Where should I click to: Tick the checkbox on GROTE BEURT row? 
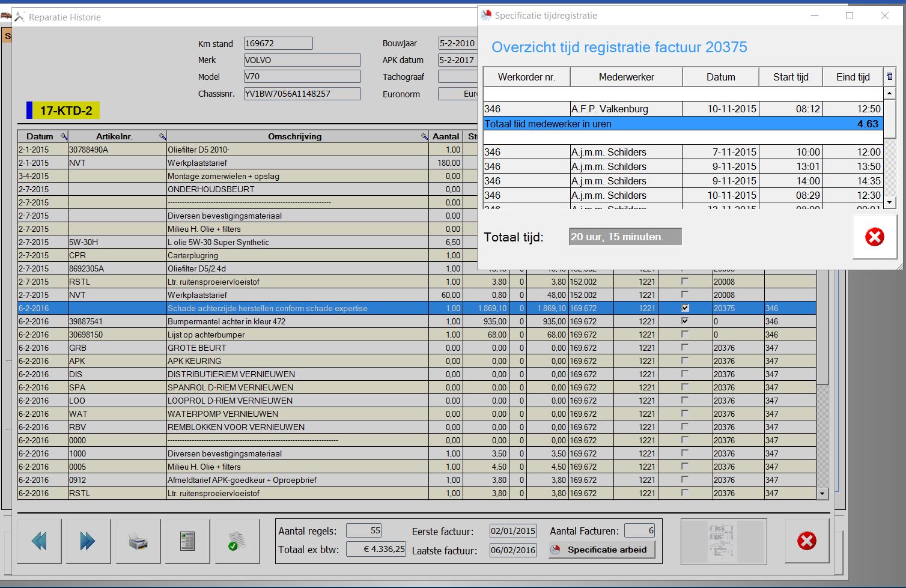685,348
